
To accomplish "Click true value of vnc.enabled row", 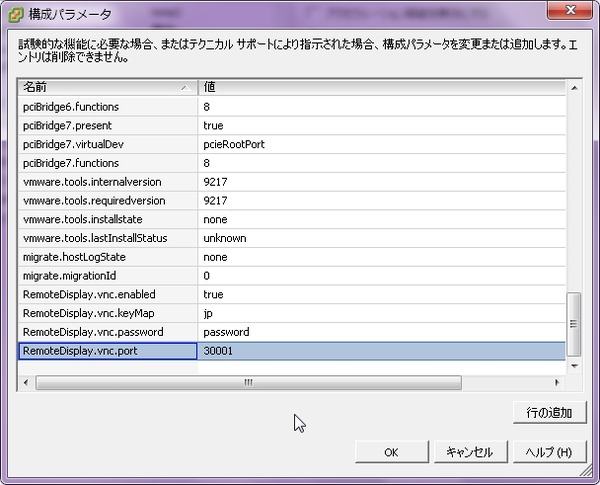I will (382, 294).
